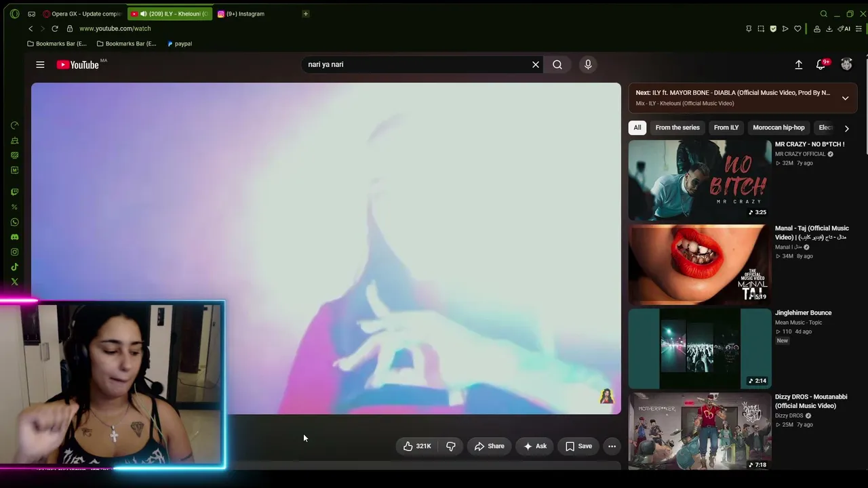Search open tabs with magnifier icon
Image resolution: width=868 pixels, height=488 pixels.
tap(824, 14)
